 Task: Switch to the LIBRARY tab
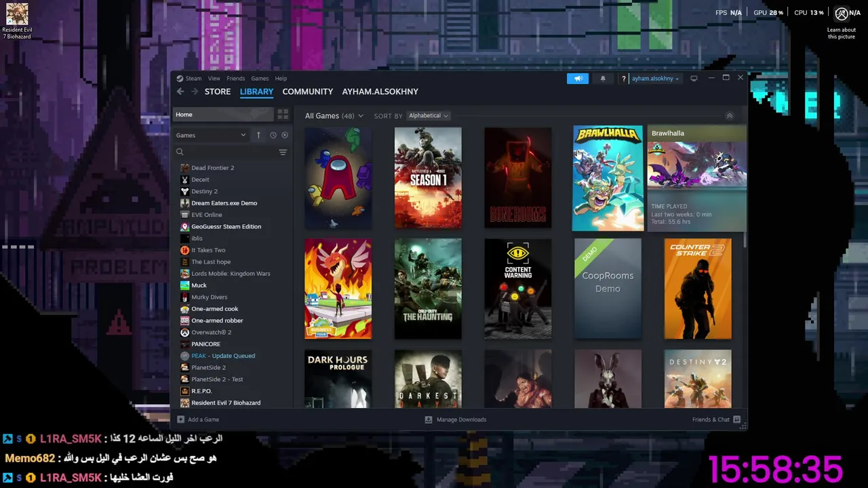(x=256, y=91)
